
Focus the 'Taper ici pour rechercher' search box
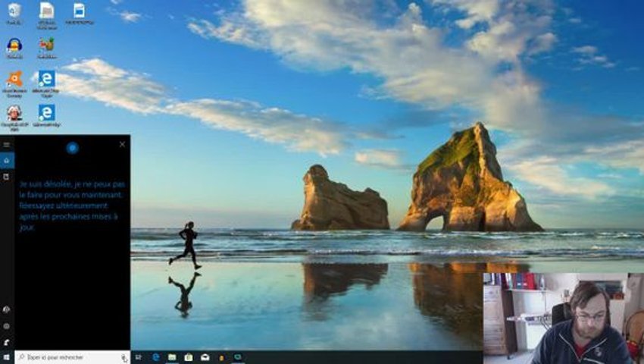[x=72, y=357]
